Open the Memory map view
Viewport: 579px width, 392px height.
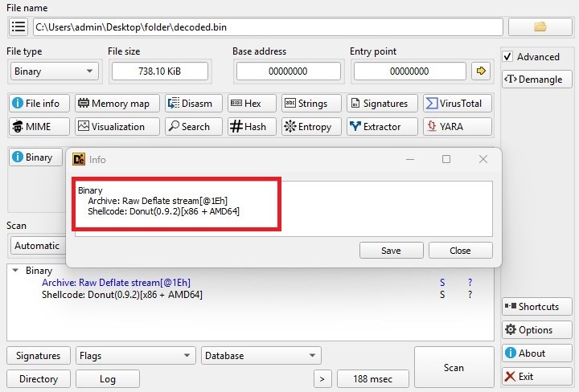click(x=113, y=104)
